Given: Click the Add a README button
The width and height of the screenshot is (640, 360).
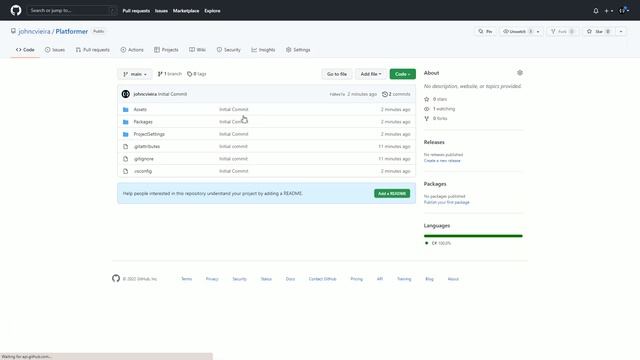Looking at the screenshot, I should tap(392, 193).
